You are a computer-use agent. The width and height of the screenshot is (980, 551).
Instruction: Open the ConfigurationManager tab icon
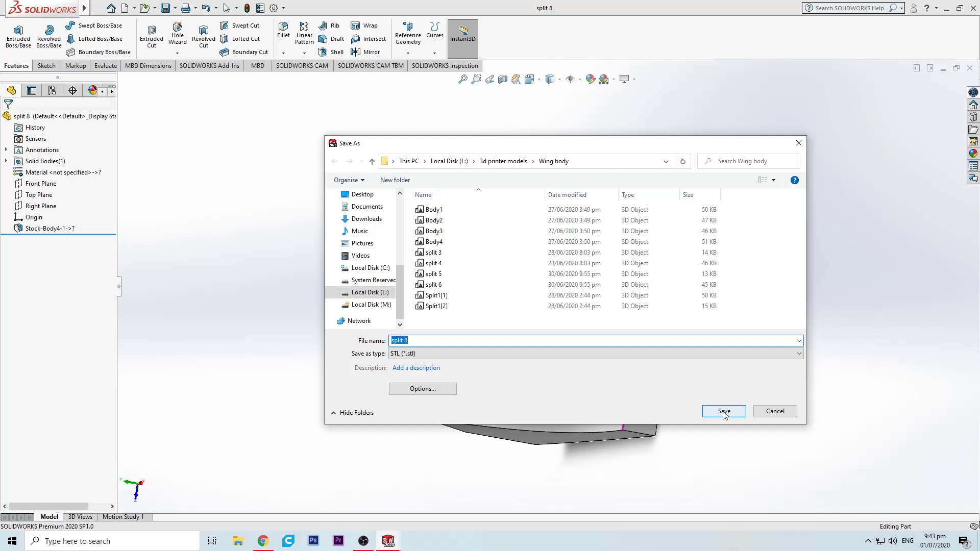pyautogui.click(x=52, y=90)
